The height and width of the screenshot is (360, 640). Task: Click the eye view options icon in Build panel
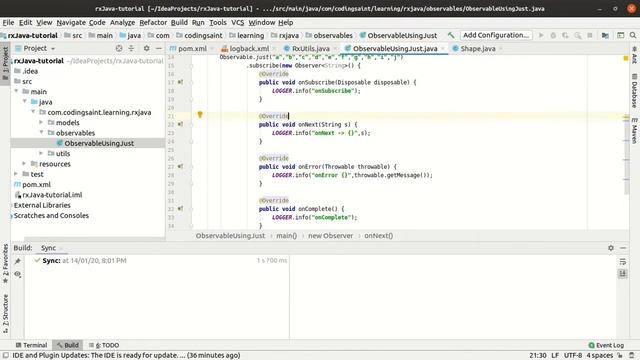pyautogui.click(x=18, y=274)
